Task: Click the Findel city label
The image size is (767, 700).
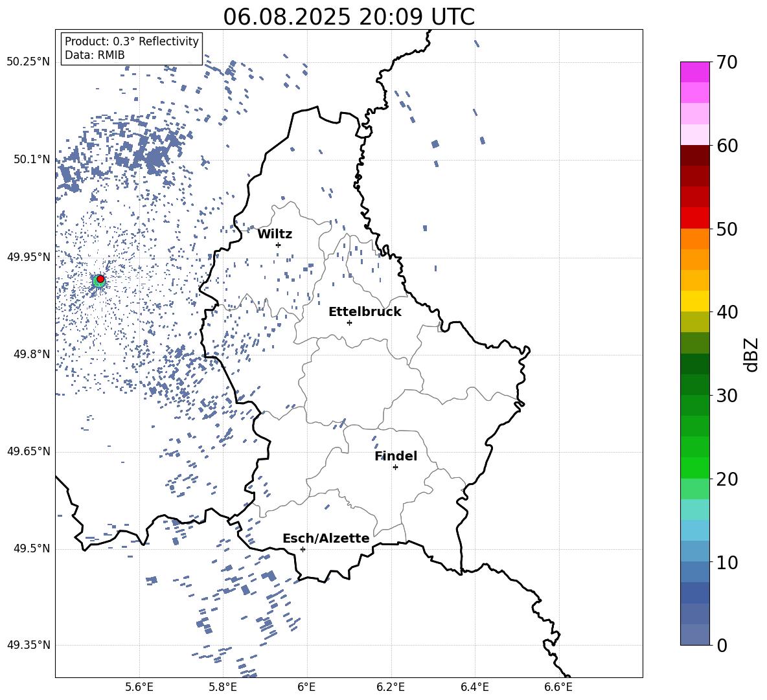Action: [x=396, y=456]
